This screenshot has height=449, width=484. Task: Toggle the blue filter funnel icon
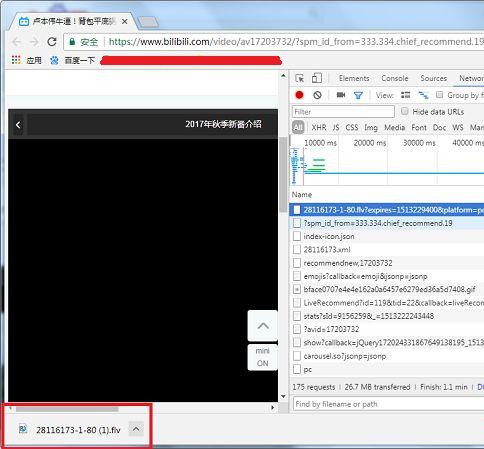(x=358, y=95)
